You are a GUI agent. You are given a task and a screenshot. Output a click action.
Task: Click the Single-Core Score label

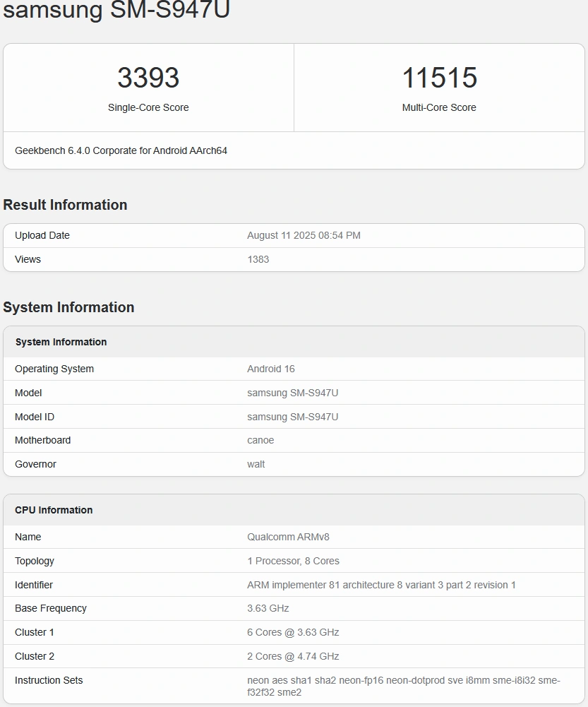click(148, 107)
